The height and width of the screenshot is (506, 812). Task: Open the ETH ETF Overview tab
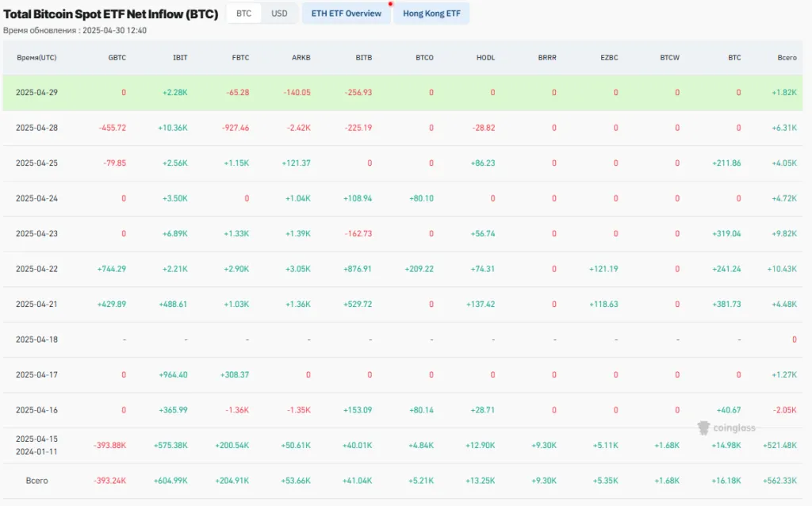[346, 13]
